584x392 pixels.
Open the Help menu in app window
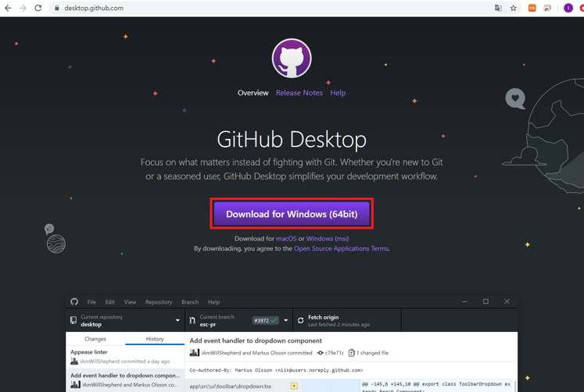click(x=213, y=302)
